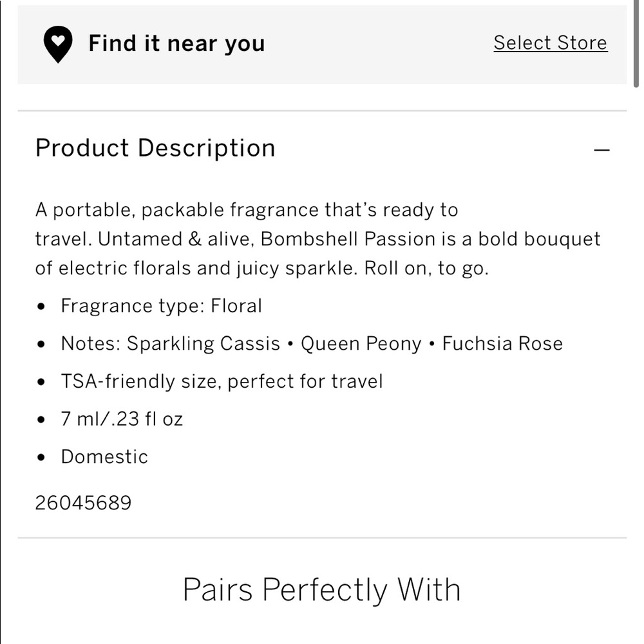The height and width of the screenshot is (644, 644).
Task: Open the Select Store link
Action: click(x=551, y=43)
